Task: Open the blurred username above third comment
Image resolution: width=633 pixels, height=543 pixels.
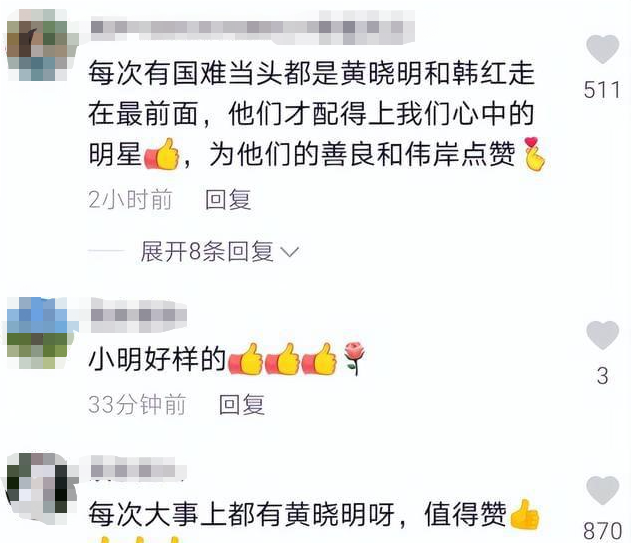Action: (x=138, y=469)
